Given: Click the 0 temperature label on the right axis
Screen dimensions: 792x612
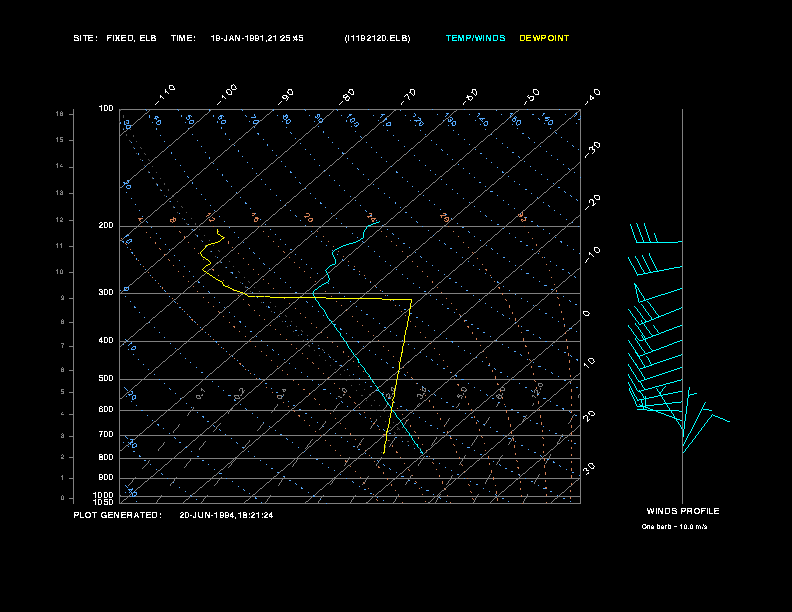Looking at the screenshot, I should tap(586, 314).
